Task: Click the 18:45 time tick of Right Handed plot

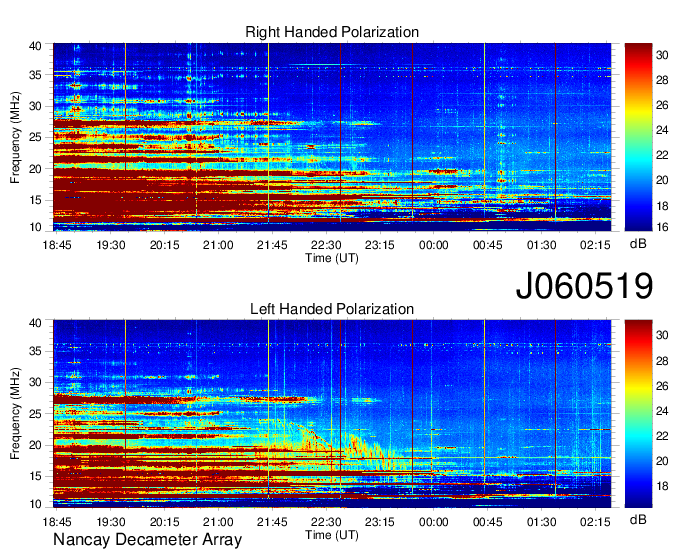Action: (x=57, y=245)
